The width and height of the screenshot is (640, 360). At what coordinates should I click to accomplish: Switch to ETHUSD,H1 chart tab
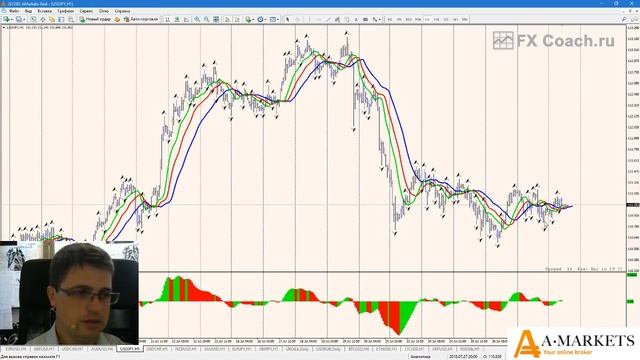[x=387, y=349]
